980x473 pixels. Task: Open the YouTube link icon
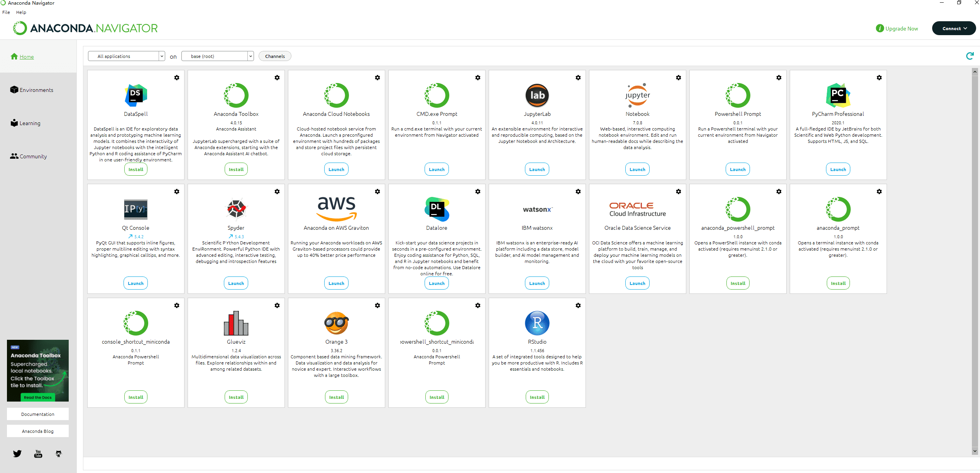pyautogui.click(x=38, y=454)
